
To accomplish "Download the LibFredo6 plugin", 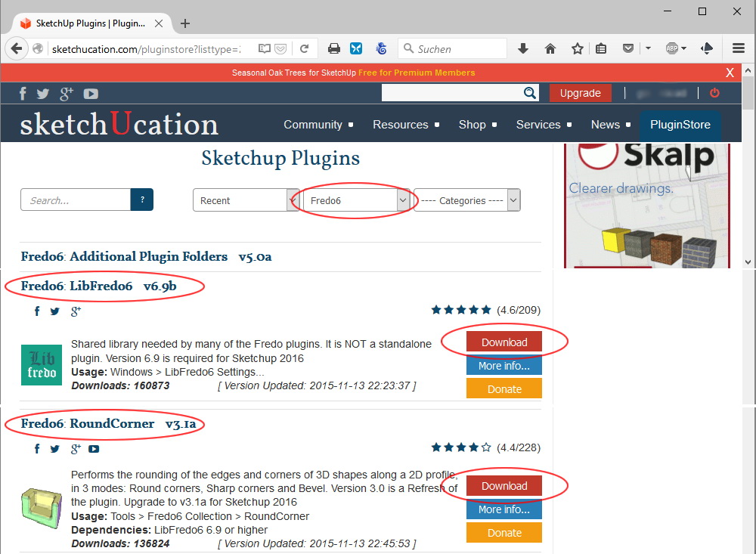I will [504, 342].
